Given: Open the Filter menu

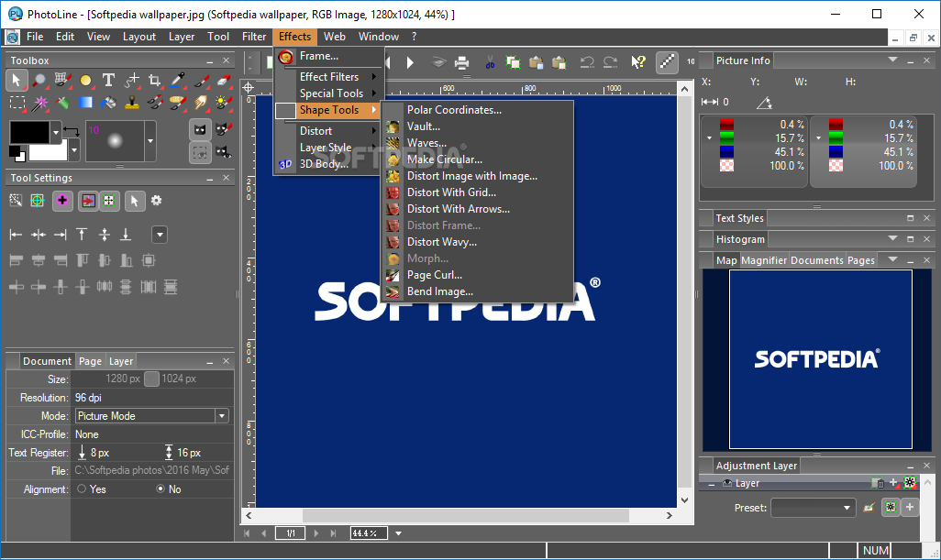Looking at the screenshot, I should point(254,37).
